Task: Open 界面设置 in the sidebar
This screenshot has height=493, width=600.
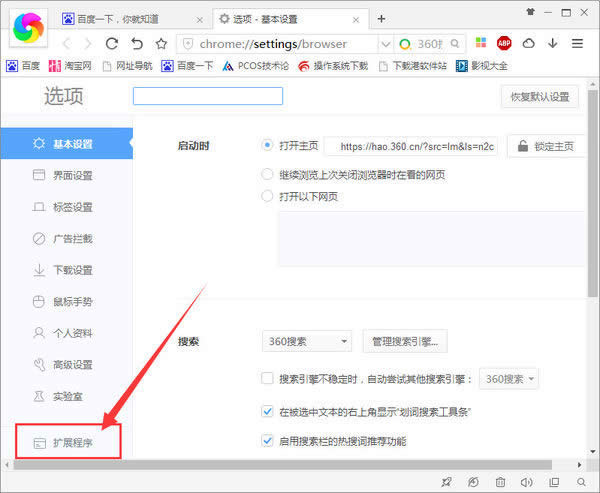Action: tap(67, 175)
